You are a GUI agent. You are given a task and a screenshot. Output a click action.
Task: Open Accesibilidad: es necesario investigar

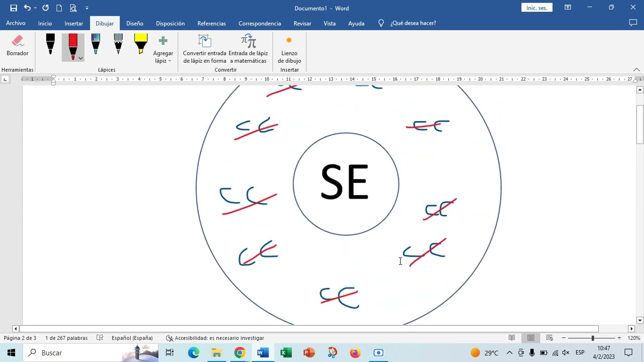pyautogui.click(x=215, y=338)
